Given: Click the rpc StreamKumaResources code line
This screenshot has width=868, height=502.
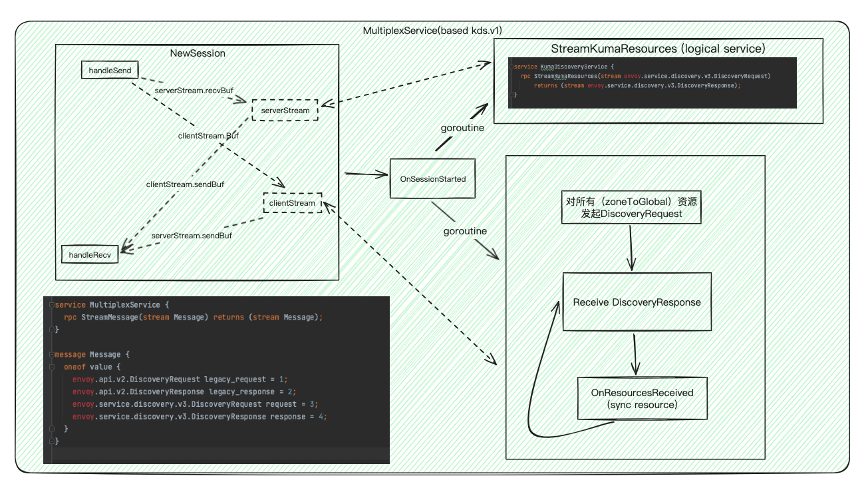Looking at the screenshot, I should [645, 76].
